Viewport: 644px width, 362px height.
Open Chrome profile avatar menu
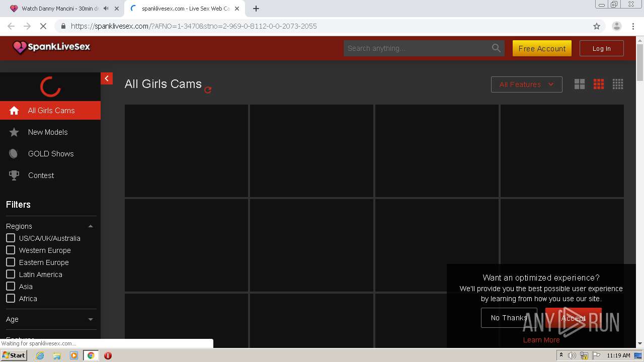click(x=617, y=26)
